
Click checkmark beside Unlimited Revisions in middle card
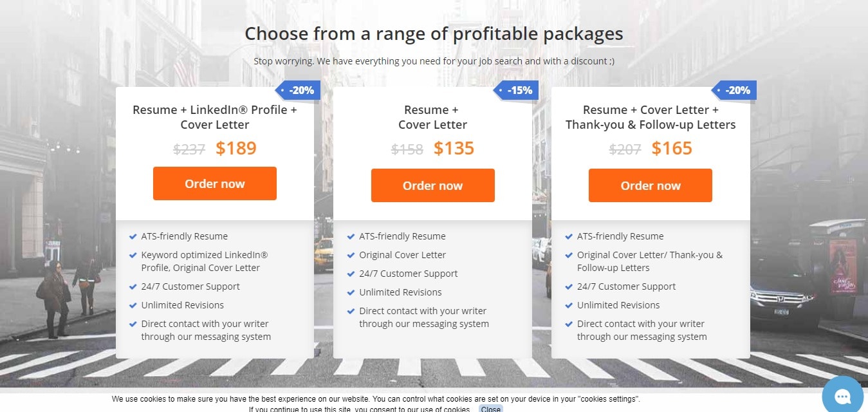(x=351, y=292)
